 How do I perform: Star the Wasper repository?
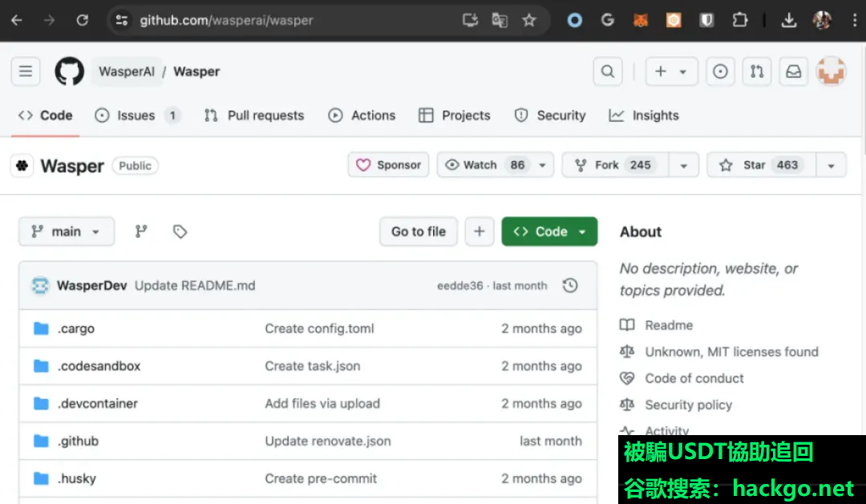coord(762,165)
